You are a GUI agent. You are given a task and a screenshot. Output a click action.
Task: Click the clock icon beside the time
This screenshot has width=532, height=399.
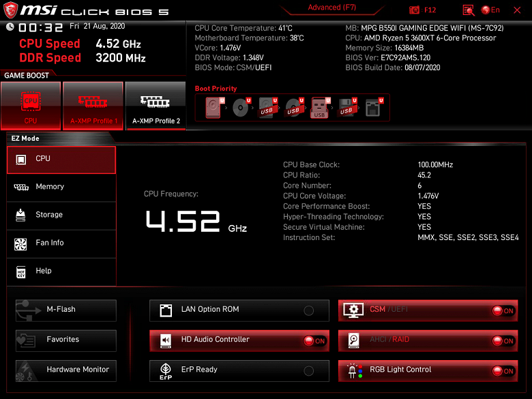(x=10, y=27)
